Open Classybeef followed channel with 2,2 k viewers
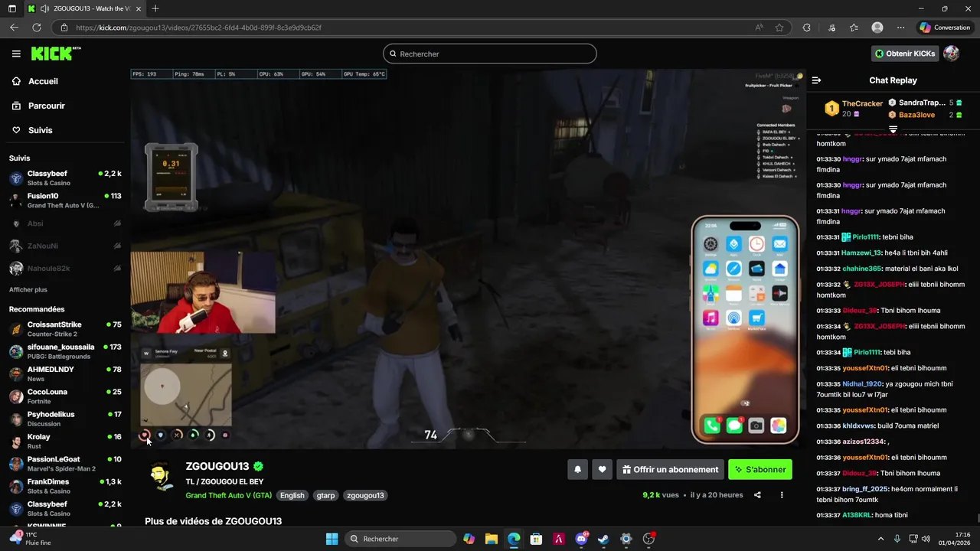 coord(64,178)
